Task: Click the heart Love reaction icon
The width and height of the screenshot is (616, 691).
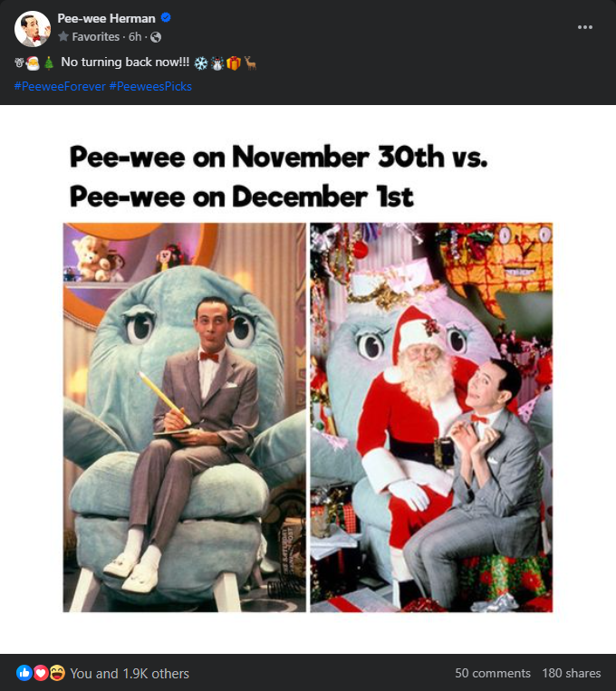Action: 41,673
